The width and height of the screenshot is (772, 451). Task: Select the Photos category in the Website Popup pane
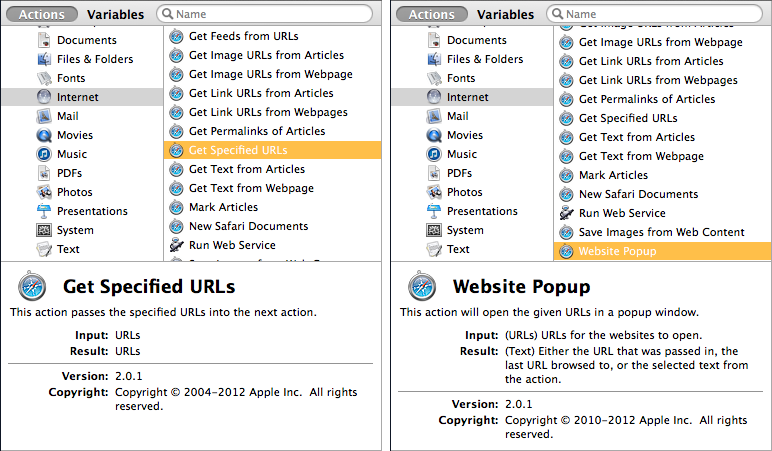[464, 192]
